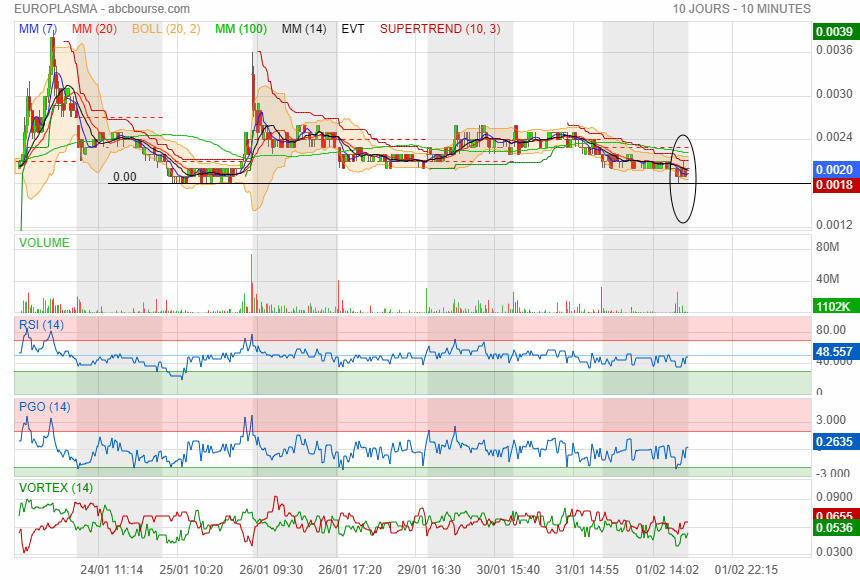Click the 0.0030 price axis label
The width and height of the screenshot is (860, 580).
[834, 94]
